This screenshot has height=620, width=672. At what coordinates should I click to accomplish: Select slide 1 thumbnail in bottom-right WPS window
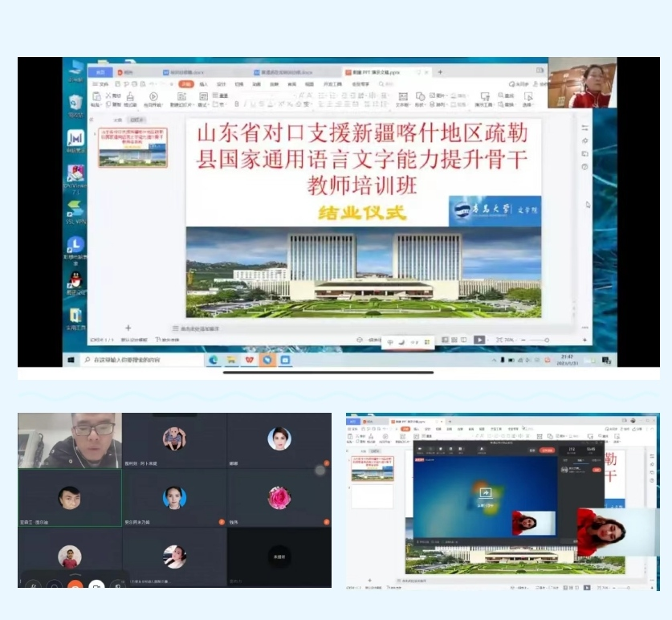click(x=372, y=468)
